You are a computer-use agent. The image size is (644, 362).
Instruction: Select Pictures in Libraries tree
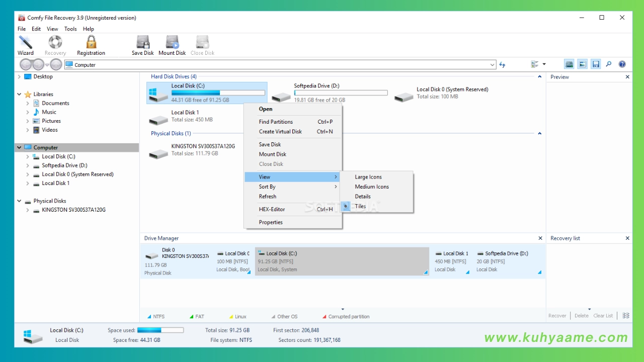click(x=51, y=121)
